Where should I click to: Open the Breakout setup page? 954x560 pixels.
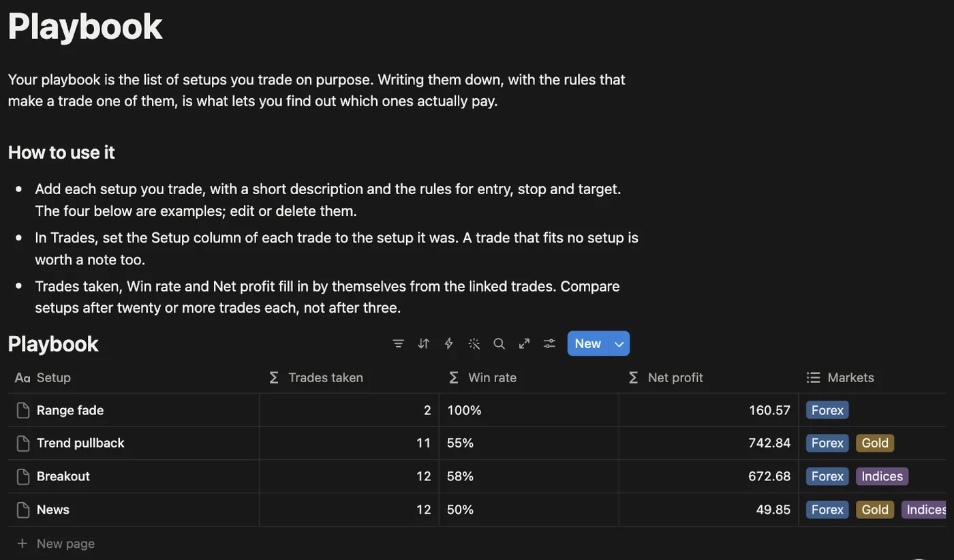63,476
